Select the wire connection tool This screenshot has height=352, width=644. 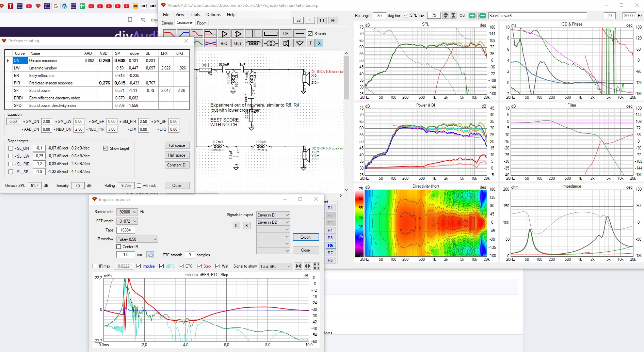click(x=300, y=34)
